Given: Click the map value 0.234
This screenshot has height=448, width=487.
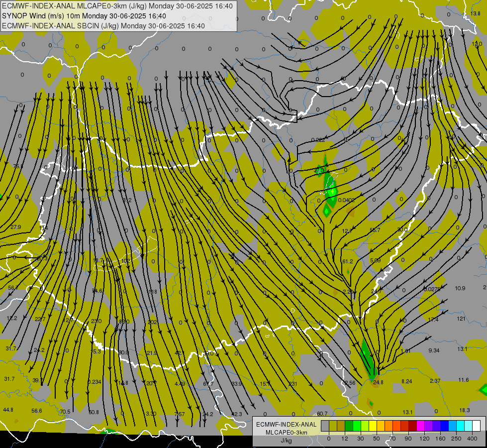Looking at the screenshot, I should click(x=95, y=382).
